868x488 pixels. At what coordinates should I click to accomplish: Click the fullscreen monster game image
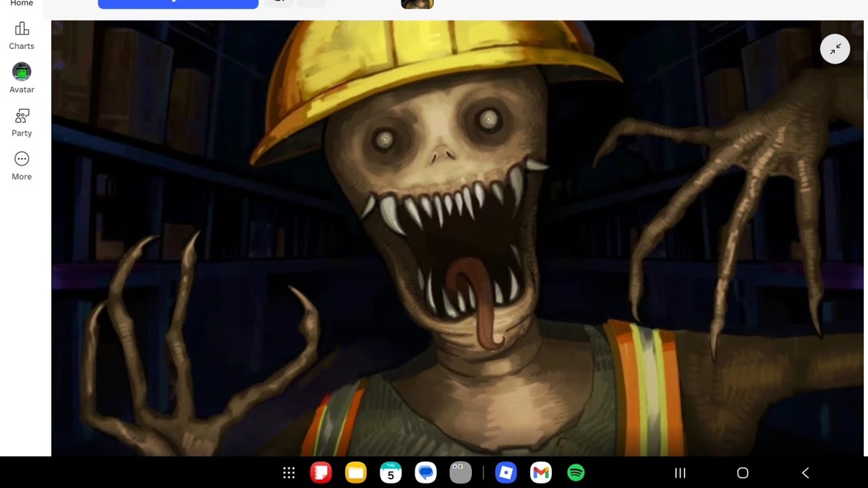pos(458,238)
